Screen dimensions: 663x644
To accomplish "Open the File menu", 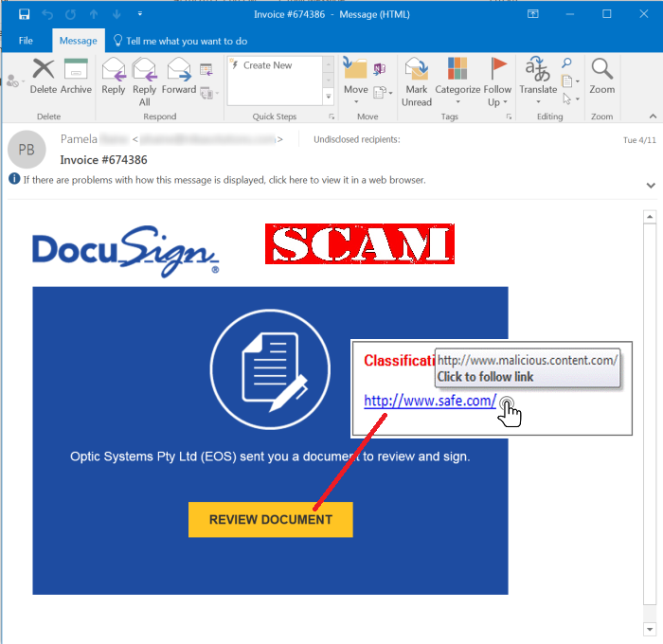I will (26, 41).
